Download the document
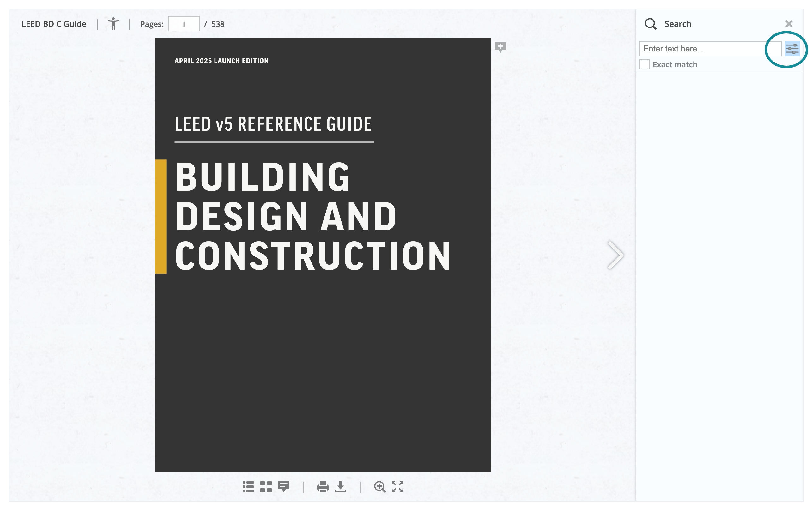812x511 pixels. point(341,486)
